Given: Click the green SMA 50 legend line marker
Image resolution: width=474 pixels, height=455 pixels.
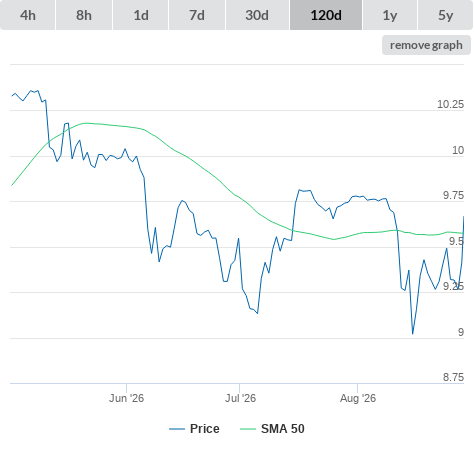Looking at the screenshot, I should tap(248, 429).
